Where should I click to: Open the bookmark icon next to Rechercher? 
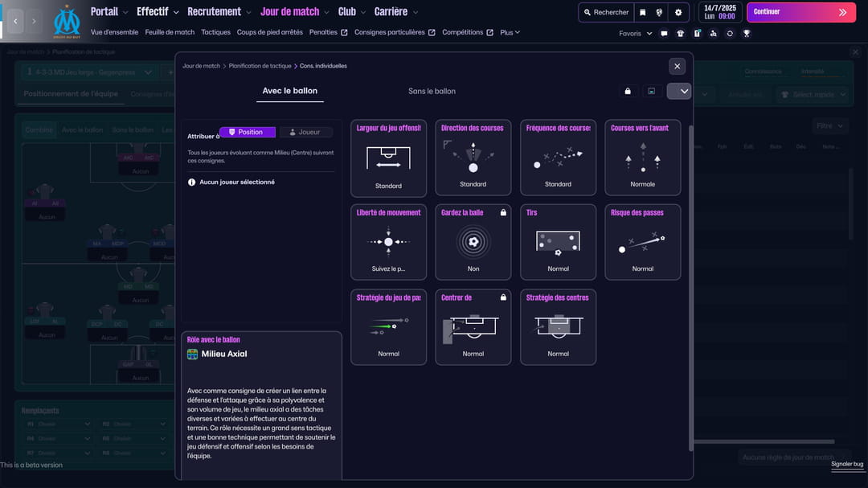(x=642, y=13)
